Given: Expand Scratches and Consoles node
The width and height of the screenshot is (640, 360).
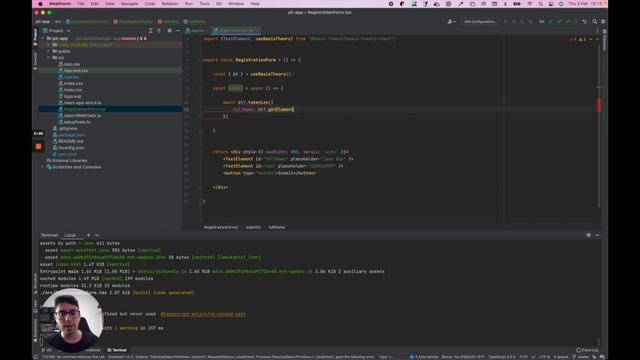Looking at the screenshot, I should 42,167.
